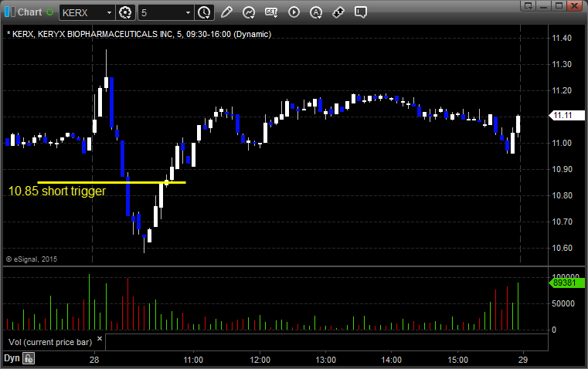The height and width of the screenshot is (369, 588).
Task: Click the Chart window title label
Action: [29, 12]
